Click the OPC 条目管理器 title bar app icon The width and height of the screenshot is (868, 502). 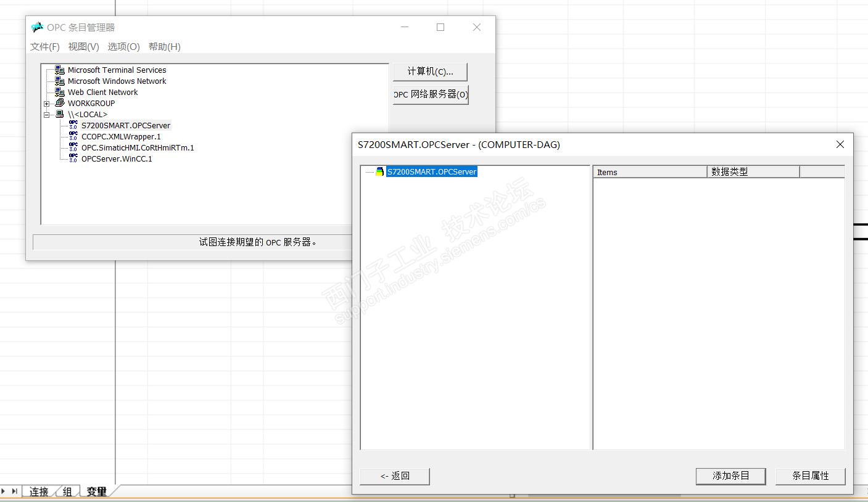tap(38, 27)
